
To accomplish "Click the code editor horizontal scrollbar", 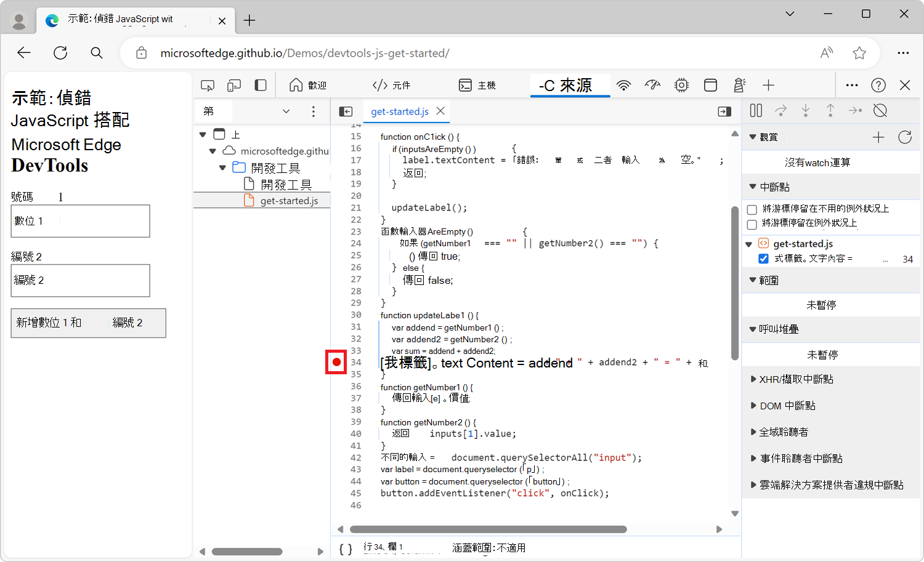I will point(488,529).
